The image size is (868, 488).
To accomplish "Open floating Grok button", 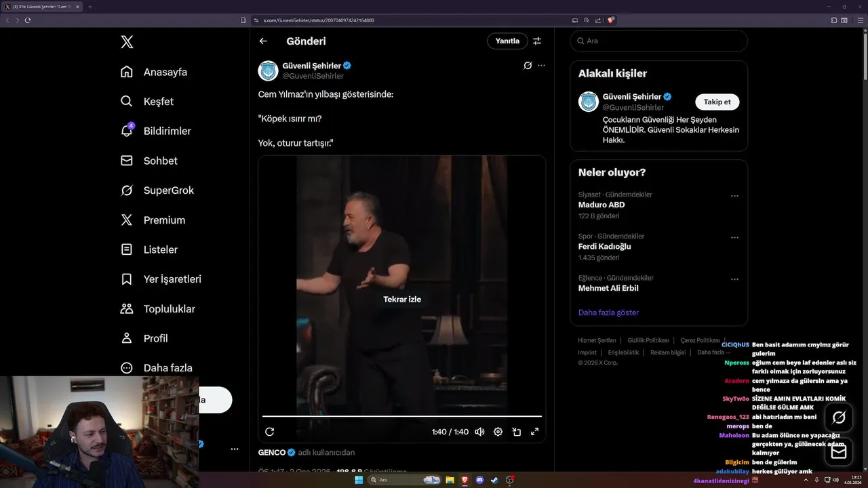I will 839,417.
